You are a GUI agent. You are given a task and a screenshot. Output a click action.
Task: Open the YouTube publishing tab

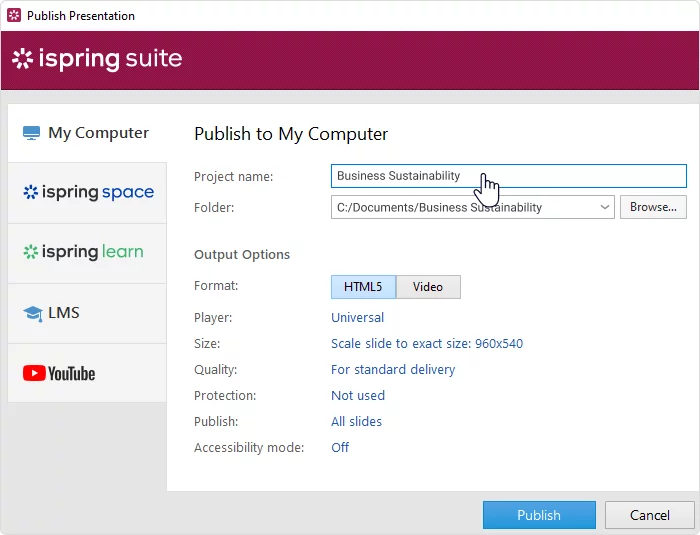pyautogui.click(x=87, y=373)
